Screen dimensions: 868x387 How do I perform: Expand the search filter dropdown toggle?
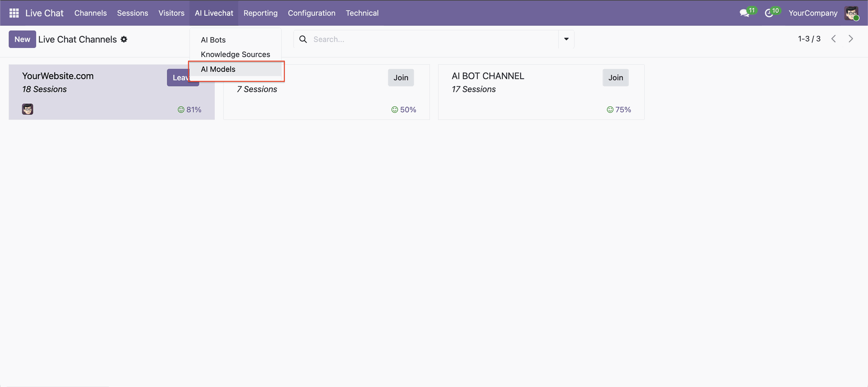click(x=566, y=39)
